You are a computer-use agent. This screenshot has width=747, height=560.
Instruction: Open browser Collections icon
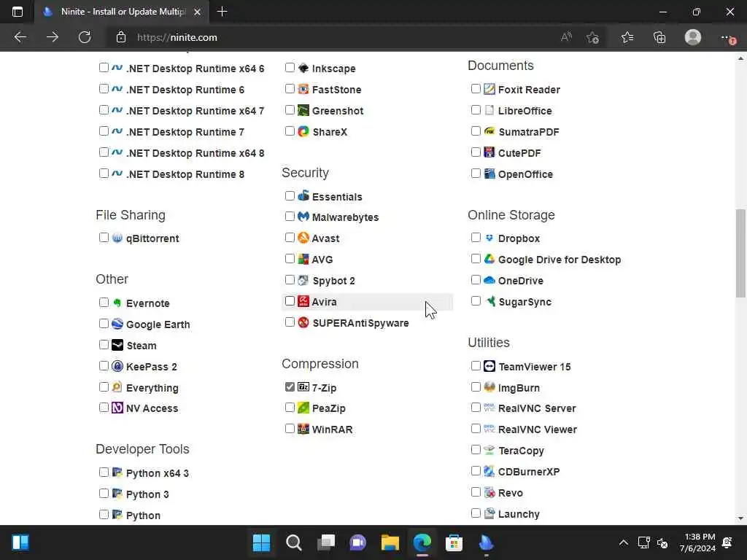point(659,37)
